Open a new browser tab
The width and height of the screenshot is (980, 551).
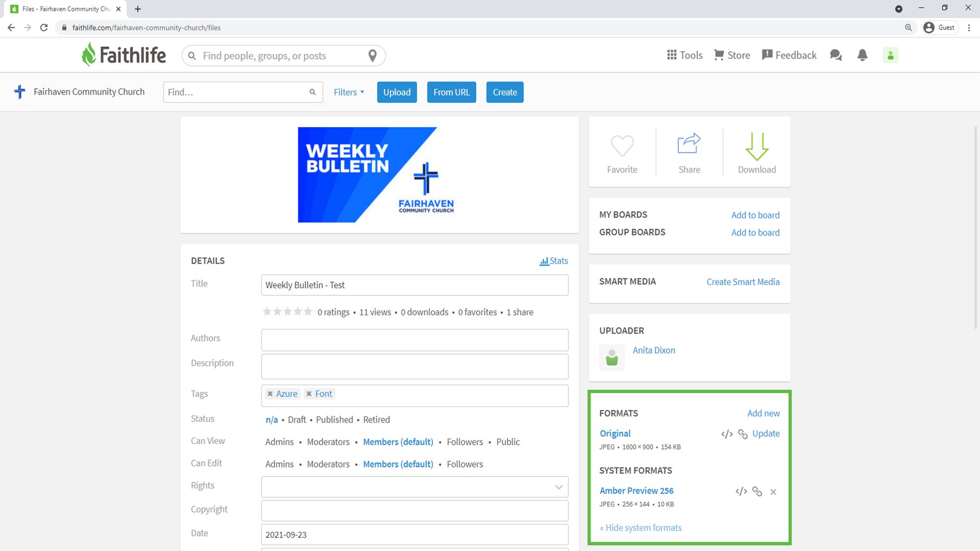(x=138, y=9)
